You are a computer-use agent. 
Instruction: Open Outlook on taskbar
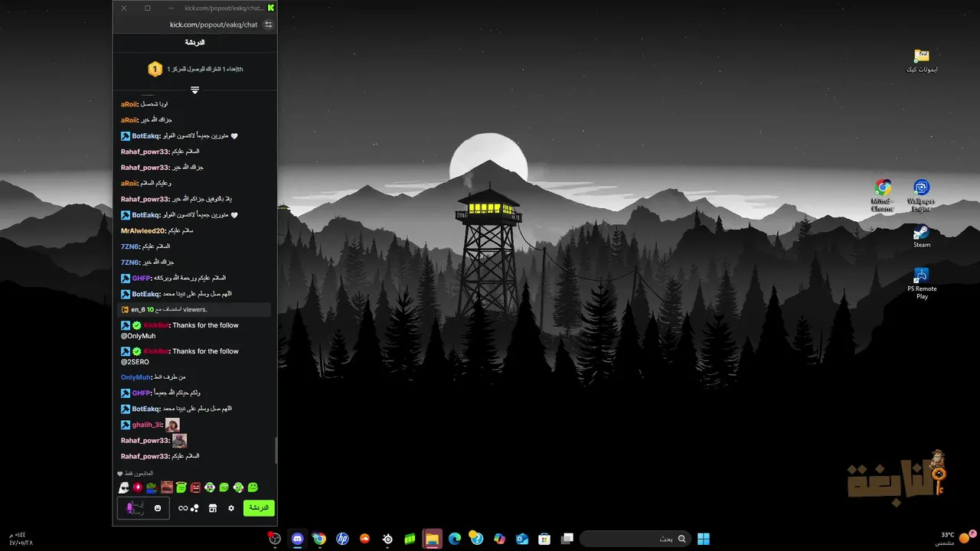pyautogui.click(x=522, y=539)
